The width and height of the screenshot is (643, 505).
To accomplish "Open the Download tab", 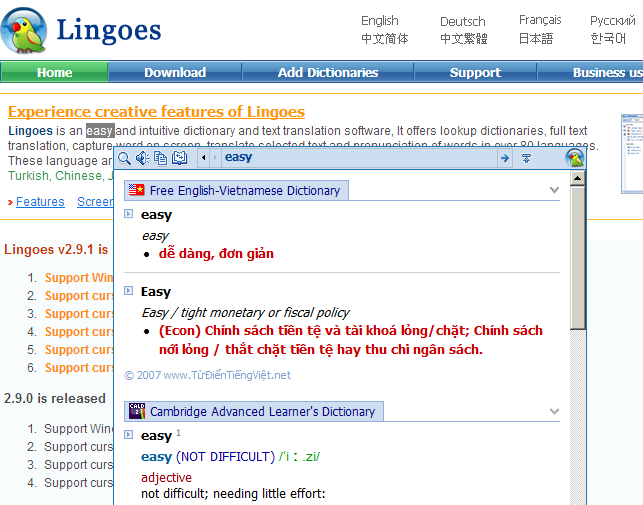I will [175, 72].
